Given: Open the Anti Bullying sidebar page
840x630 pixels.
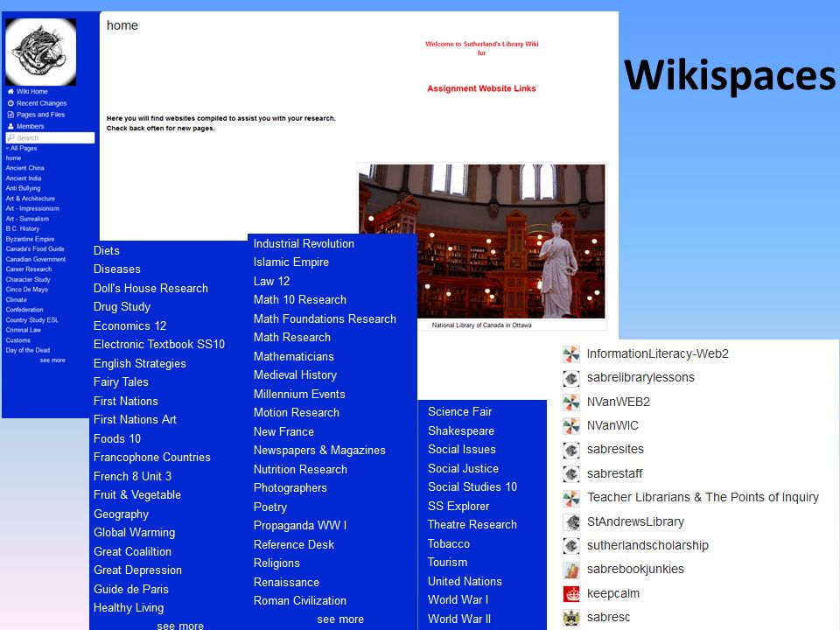Looking at the screenshot, I should click(23, 189).
